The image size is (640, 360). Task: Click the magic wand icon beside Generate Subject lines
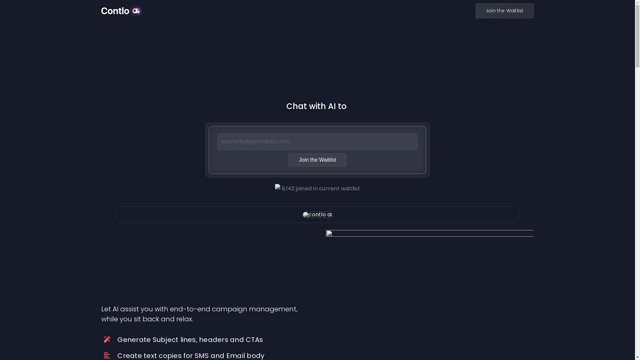coord(107,340)
